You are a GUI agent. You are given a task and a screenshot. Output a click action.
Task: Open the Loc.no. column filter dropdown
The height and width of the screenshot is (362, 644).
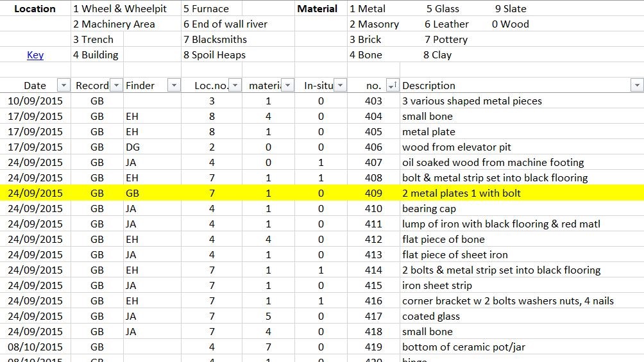[x=235, y=85]
